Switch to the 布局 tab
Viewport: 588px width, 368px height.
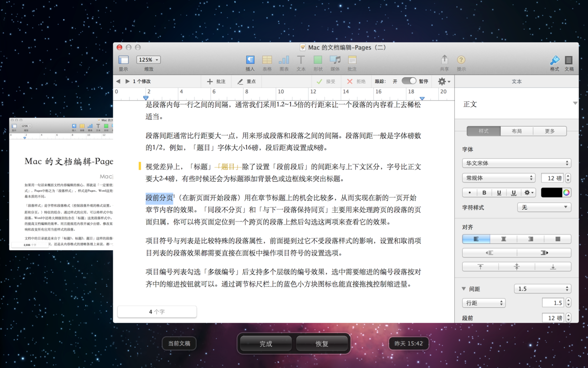516,131
